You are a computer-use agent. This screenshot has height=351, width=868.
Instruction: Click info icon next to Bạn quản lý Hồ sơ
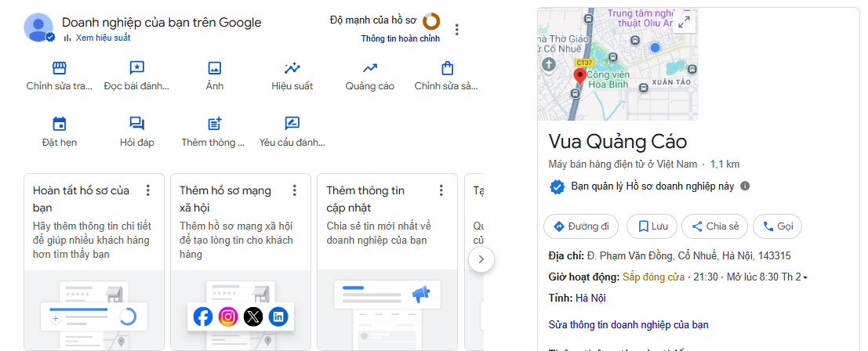[x=745, y=186]
